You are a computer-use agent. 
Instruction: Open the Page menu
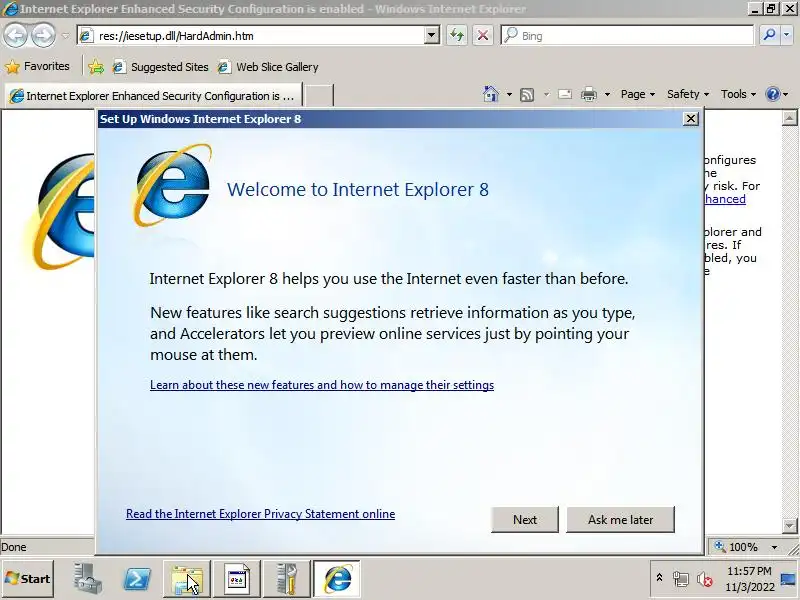pyautogui.click(x=638, y=94)
